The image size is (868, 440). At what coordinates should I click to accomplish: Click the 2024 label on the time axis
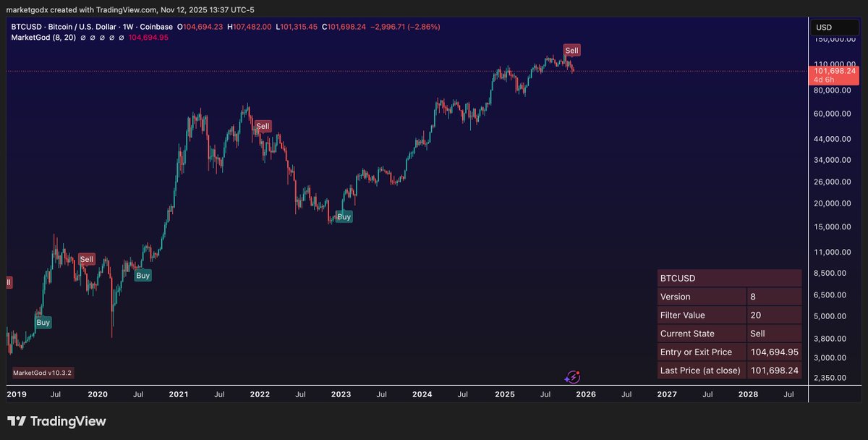tap(422, 394)
